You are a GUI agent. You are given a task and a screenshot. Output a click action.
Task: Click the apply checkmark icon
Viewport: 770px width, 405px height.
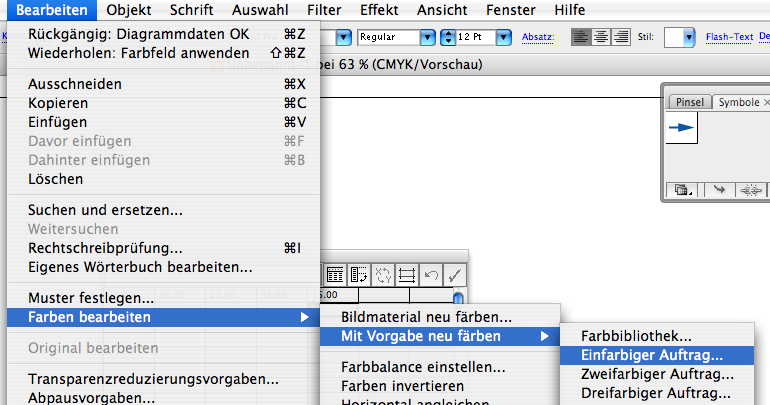pos(455,275)
